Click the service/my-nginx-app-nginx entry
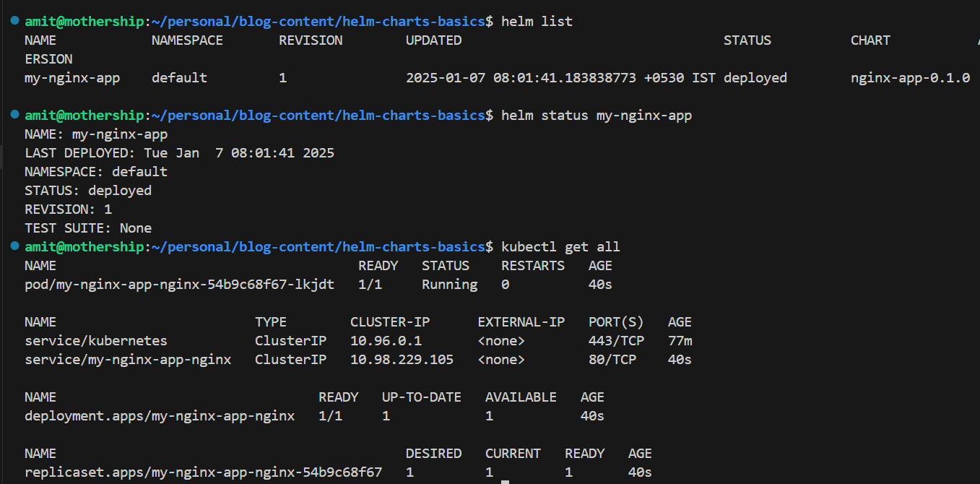Screen dimensions: 980x484 click(x=128, y=360)
